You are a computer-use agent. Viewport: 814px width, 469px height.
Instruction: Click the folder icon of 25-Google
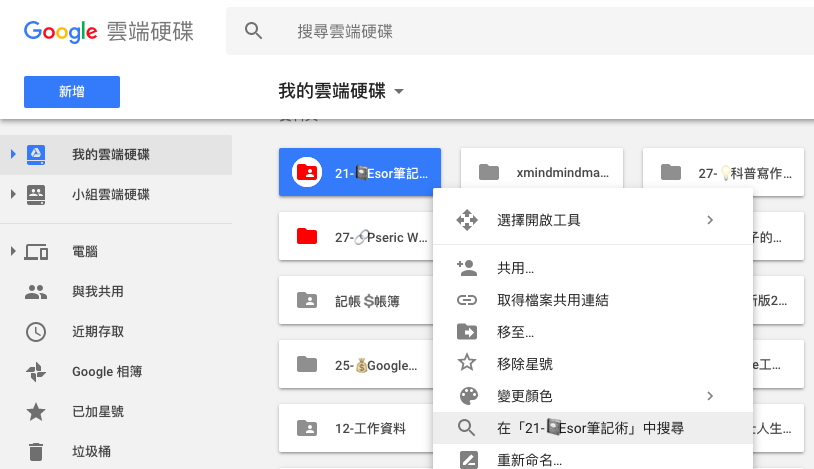[x=307, y=364]
